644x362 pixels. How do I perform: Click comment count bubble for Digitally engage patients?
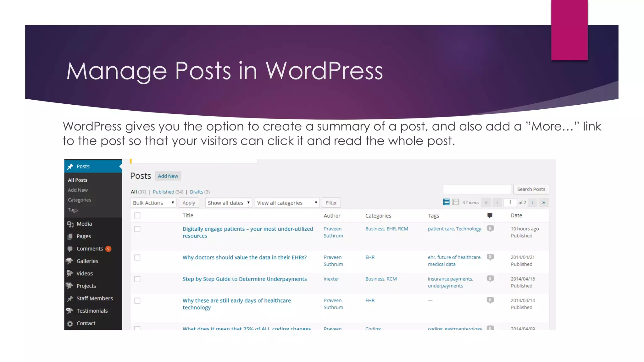490,228
